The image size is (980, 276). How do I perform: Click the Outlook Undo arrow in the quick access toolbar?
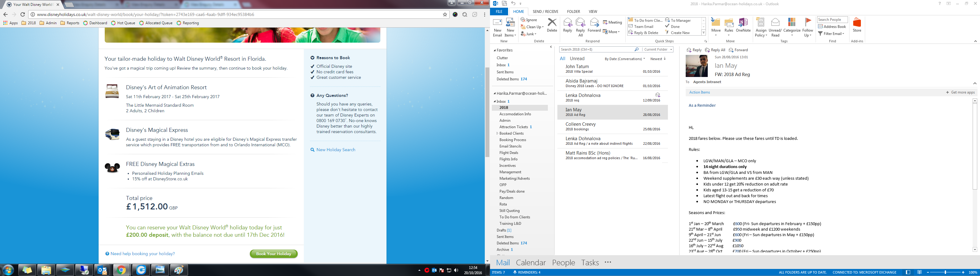click(x=513, y=3)
